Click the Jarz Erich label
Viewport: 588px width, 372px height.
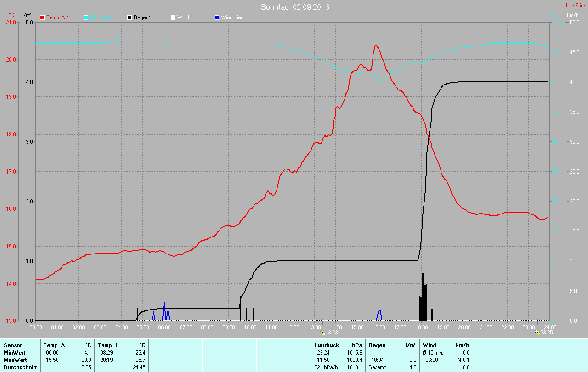tap(575, 6)
